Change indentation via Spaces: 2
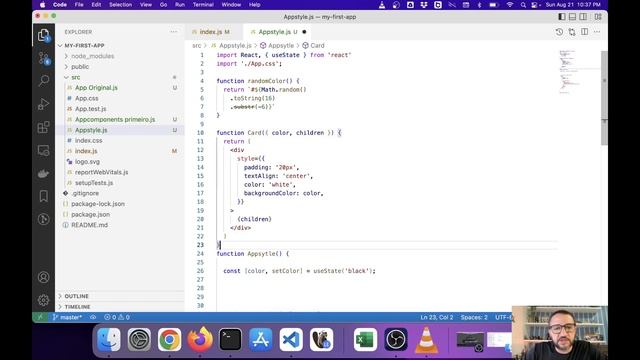Screen dimensions: 640x360 [x=474, y=317]
